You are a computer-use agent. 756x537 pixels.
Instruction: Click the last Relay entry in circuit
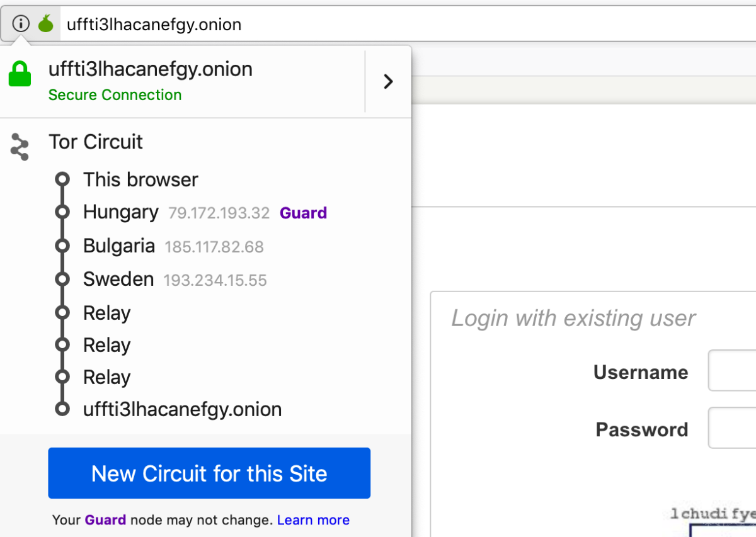tap(106, 377)
